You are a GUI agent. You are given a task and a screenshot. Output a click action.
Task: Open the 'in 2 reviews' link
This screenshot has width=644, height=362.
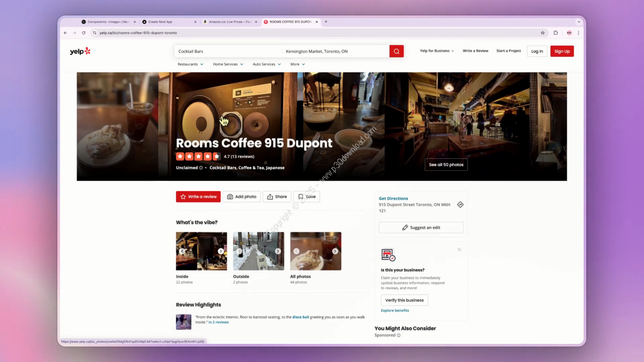[x=218, y=322]
